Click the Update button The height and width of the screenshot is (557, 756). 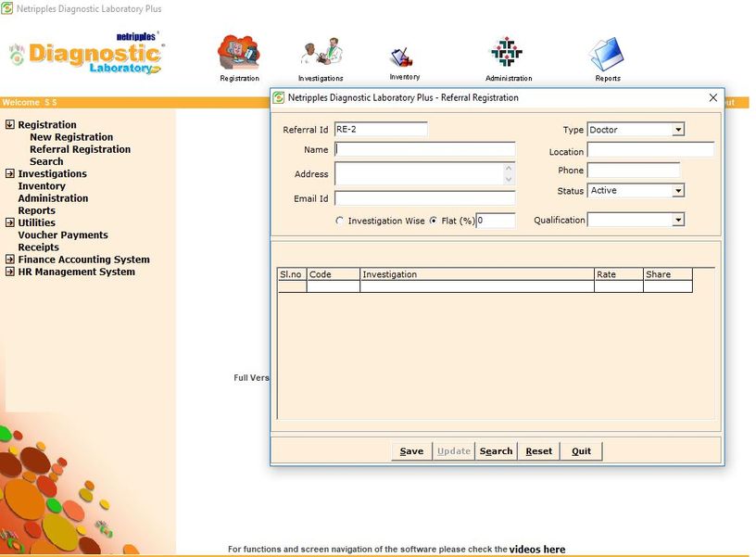pos(454,451)
